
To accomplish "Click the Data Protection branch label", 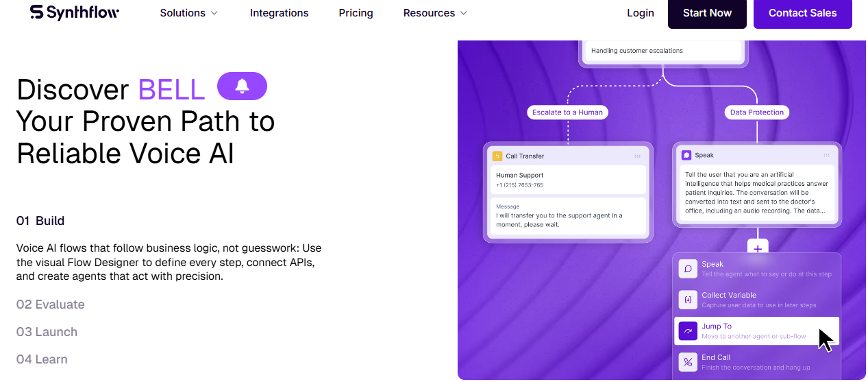I will click(757, 112).
